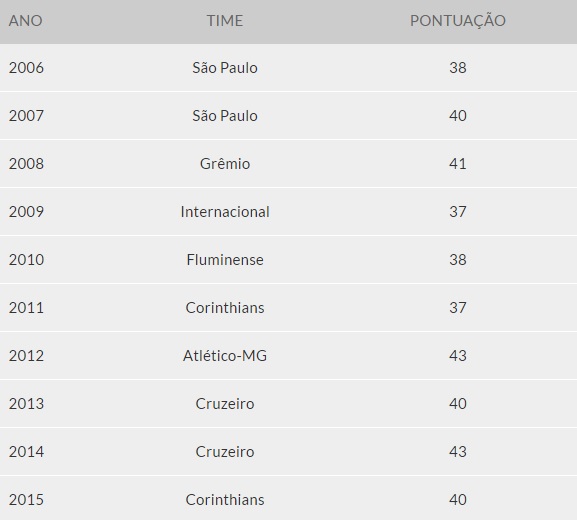Click the 2006 São Paulo team name
The width and height of the screenshot is (577, 520).
pyautogui.click(x=225, y=68)
